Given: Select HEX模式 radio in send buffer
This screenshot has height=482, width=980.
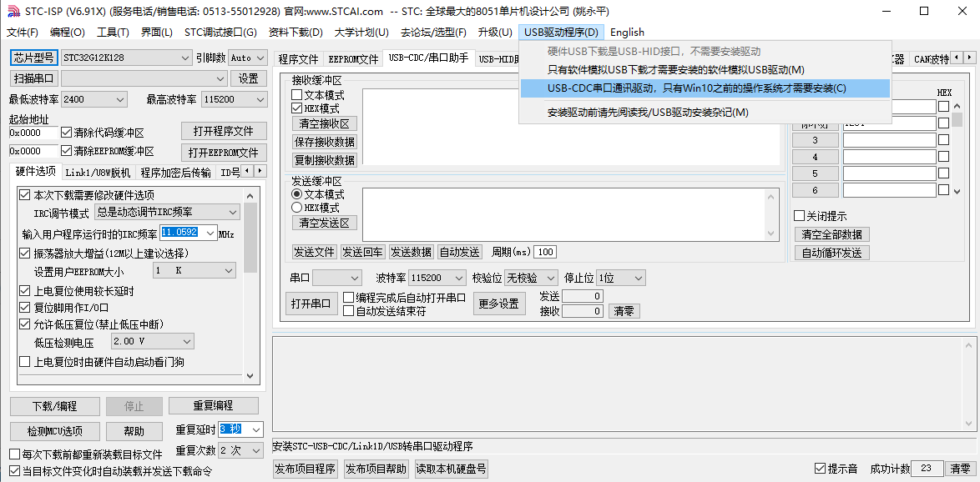Looking at the screenshot, I should [297, 208].
